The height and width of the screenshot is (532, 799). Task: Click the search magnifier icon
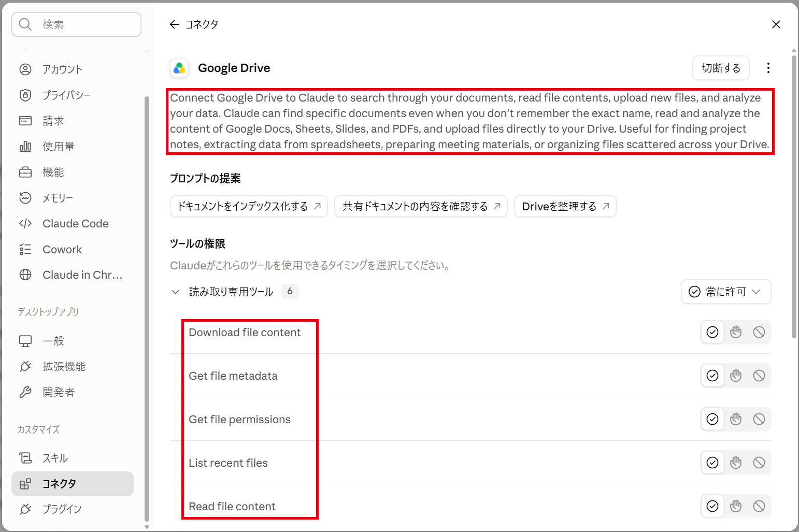click(x=25, y=24)
